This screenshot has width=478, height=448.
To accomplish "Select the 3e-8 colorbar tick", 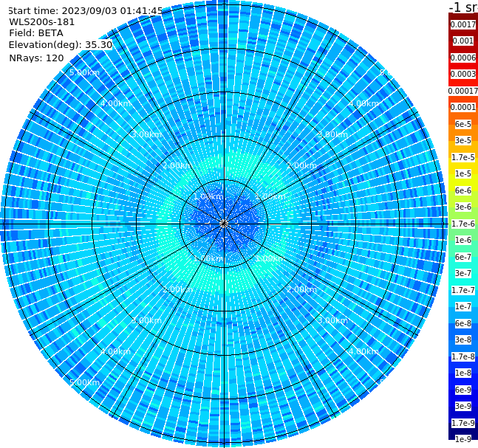I will pyautogui.click(x=463, y=340).
